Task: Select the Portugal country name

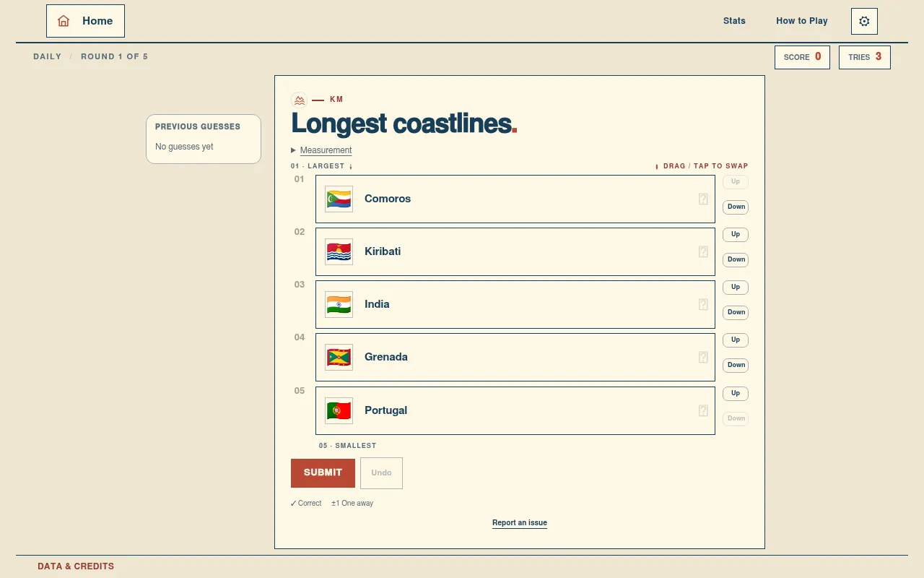Action: (386, 410)
